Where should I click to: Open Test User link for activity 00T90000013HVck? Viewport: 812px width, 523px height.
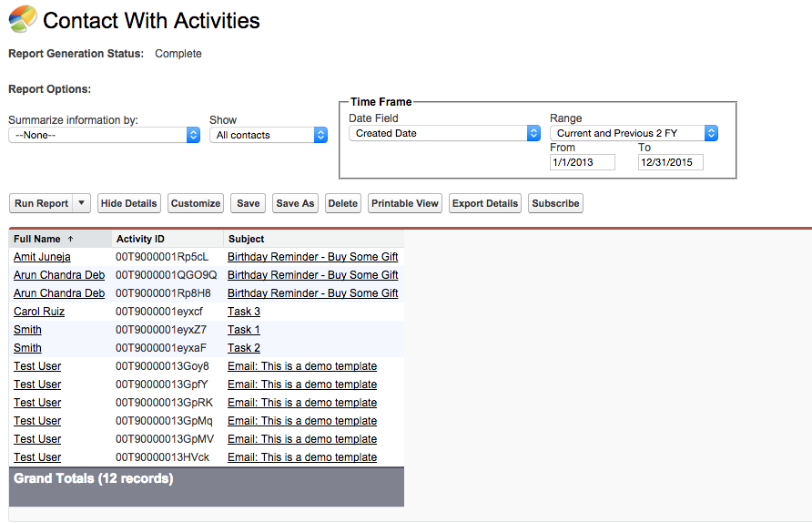click(x=37, y=457)
